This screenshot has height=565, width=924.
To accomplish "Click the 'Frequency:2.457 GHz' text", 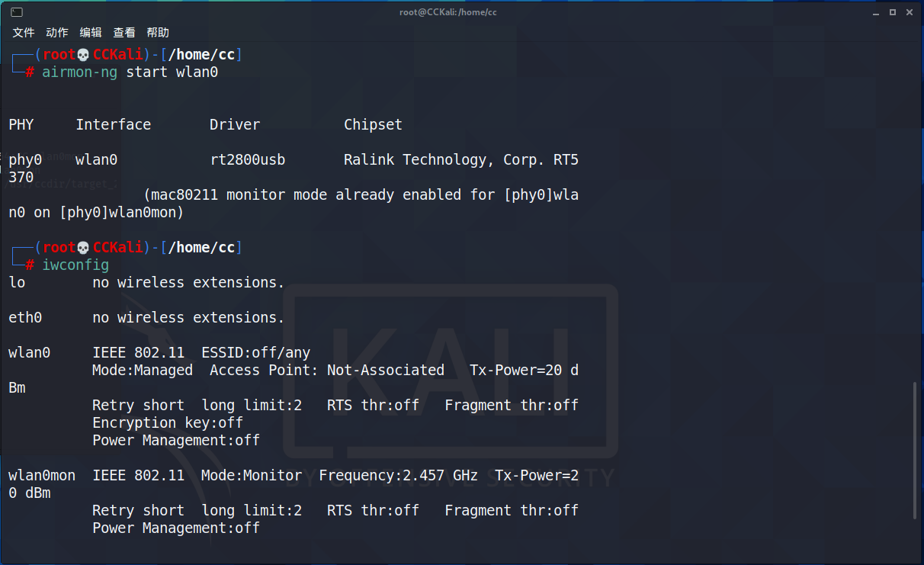I will (x=399, y=475).
